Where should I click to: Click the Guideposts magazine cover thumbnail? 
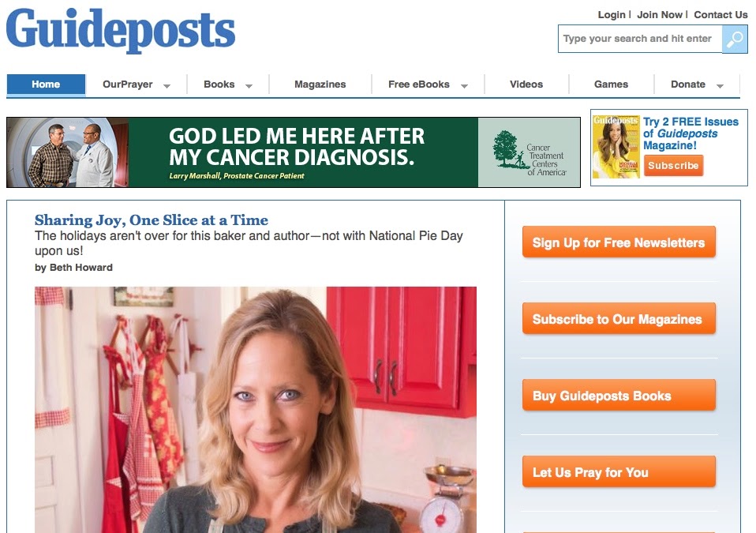616,147
